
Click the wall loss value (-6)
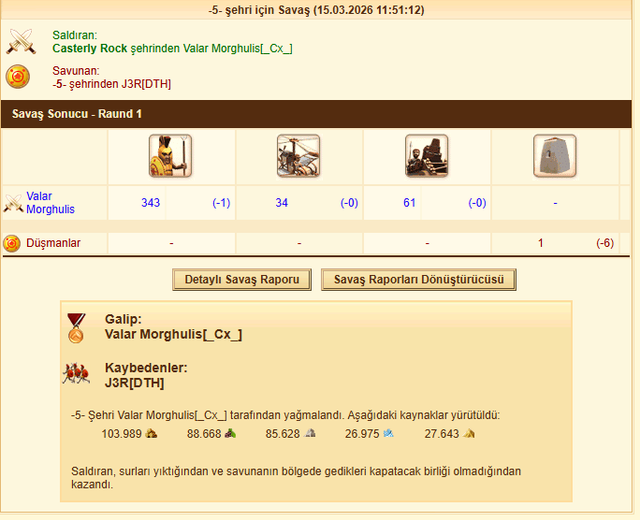tap(605, 243)
